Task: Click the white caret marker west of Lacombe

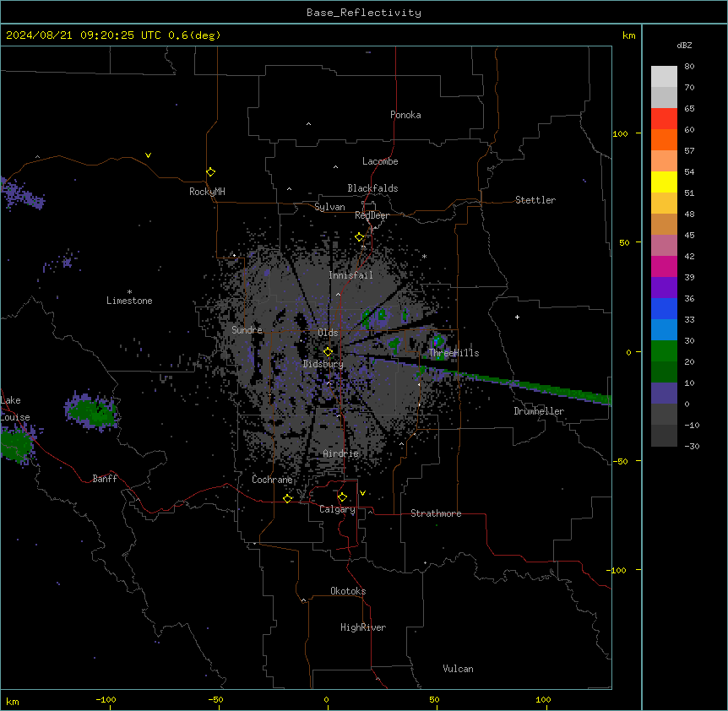Action: coord(335,167)
